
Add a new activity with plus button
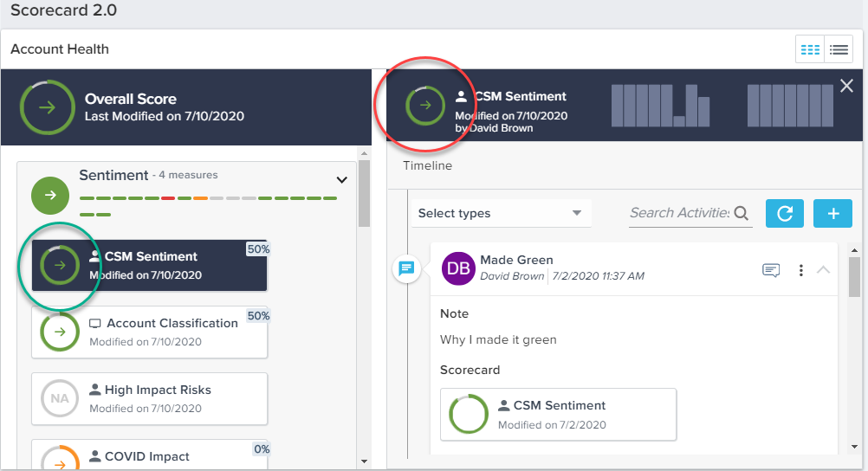(832, 213)
